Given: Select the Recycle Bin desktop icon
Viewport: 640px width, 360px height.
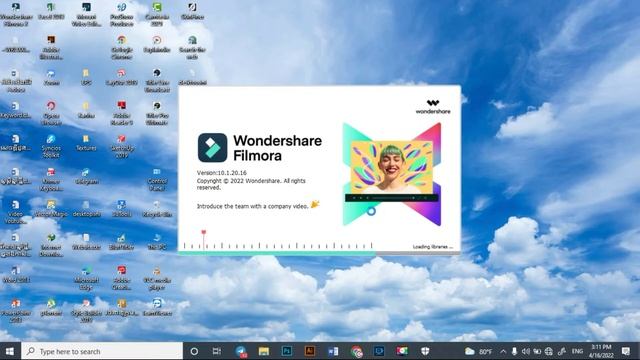Looking at the screenshot, I should click(157, 209).
